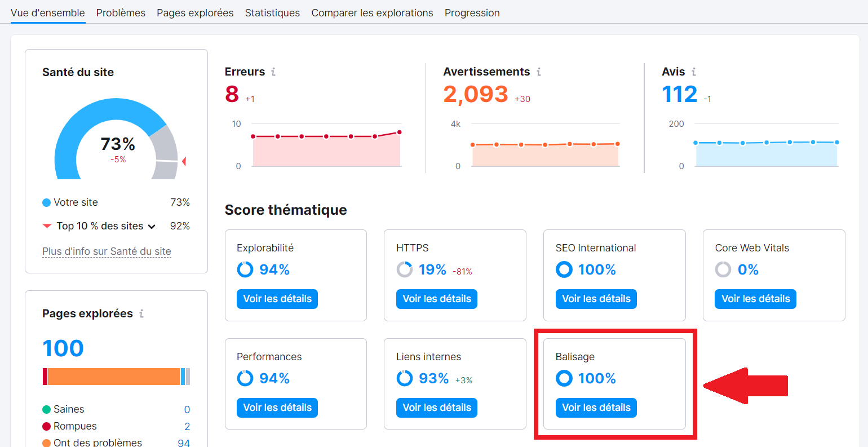The width and height of the screenshot is (868, 447).
Task: Click last data point in Avertissements chart
Action: click(618, 144)
